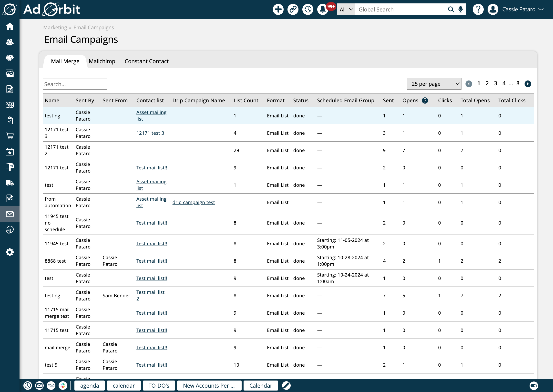Click the AdOrbit logo in header

51,10
